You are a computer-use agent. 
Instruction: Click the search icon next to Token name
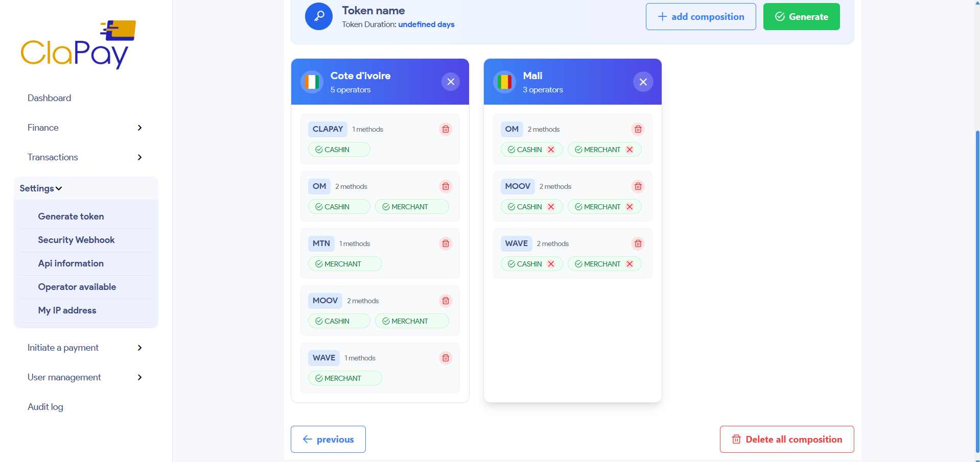318,16
